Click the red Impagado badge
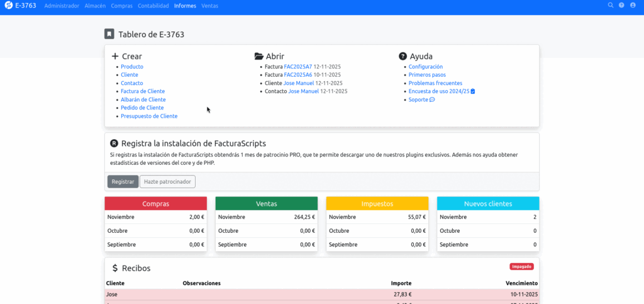Image resolution: width=644 pixels, height=304 pixels. pyautogui.click(x=521, y=267)
